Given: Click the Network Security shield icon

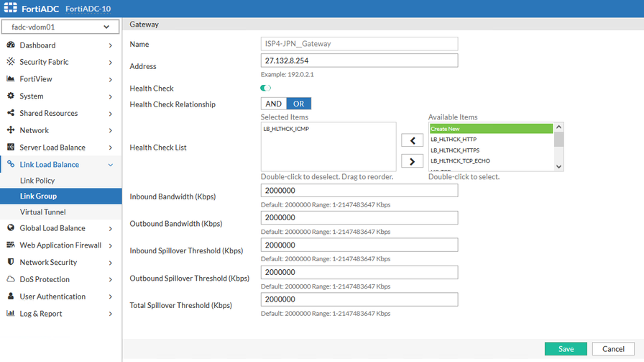Looking at the screenshot, I should (x=11, y=262).
